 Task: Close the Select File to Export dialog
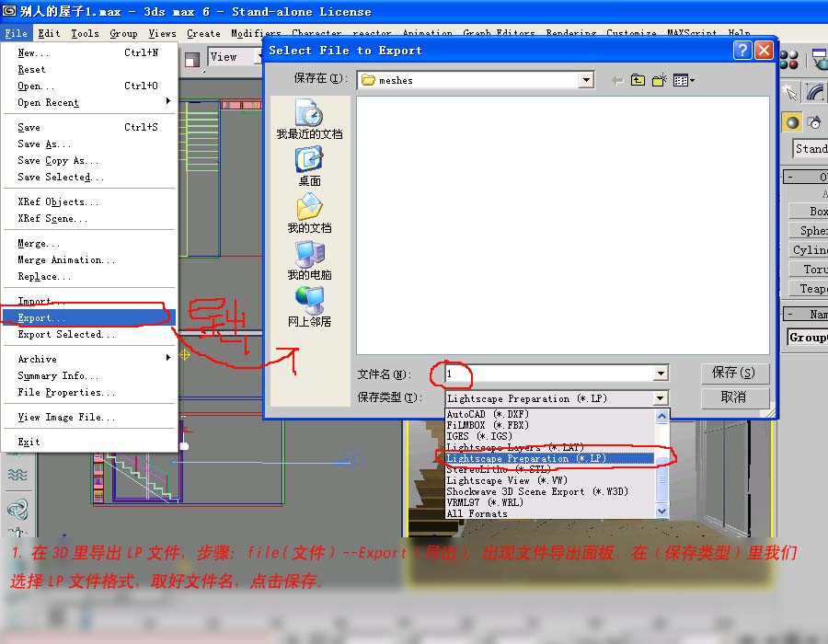point(764,51)
